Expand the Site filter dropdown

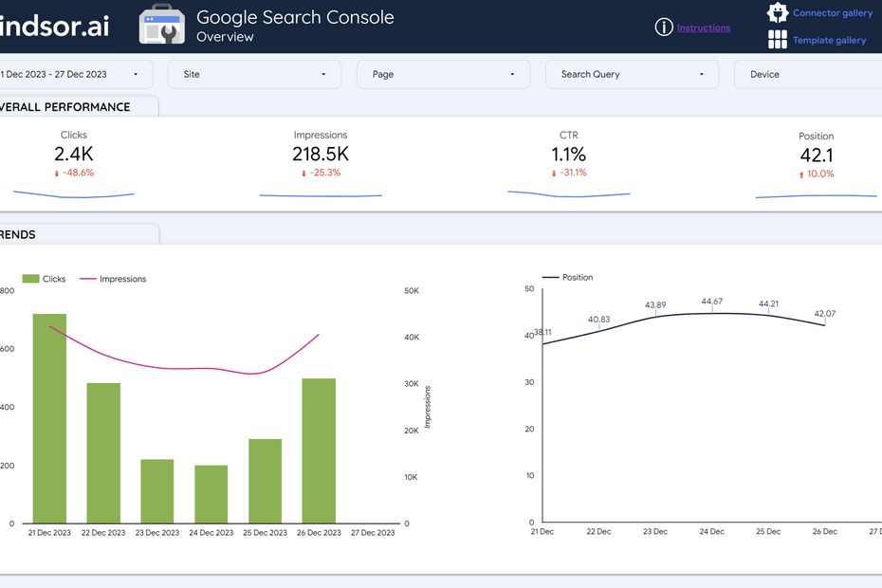coord(254,74)
